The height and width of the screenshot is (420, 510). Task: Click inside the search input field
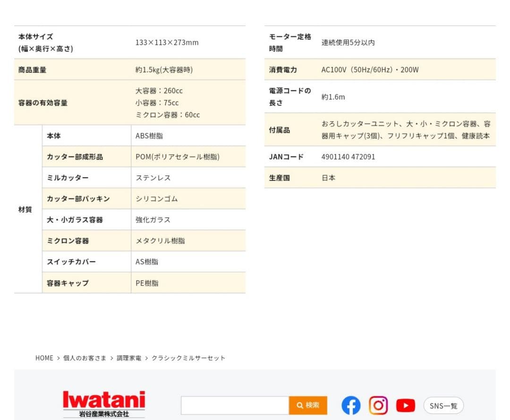(235, 405)
